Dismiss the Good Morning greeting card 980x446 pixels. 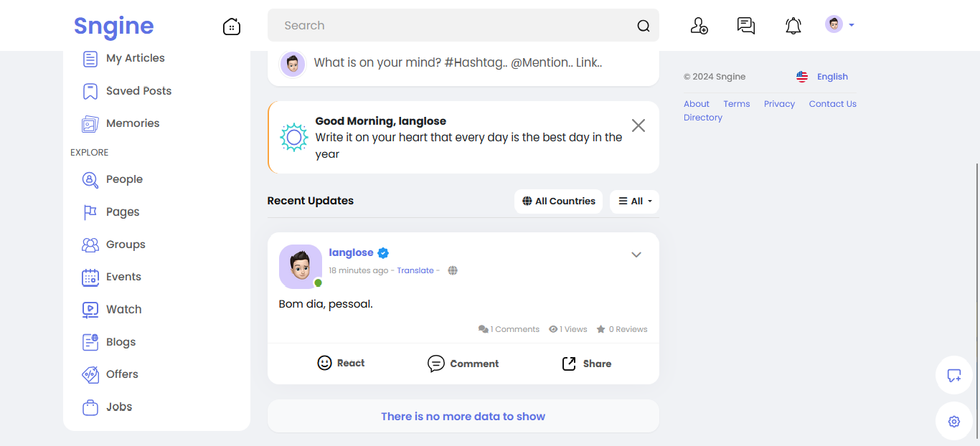(x=639, y=125)
